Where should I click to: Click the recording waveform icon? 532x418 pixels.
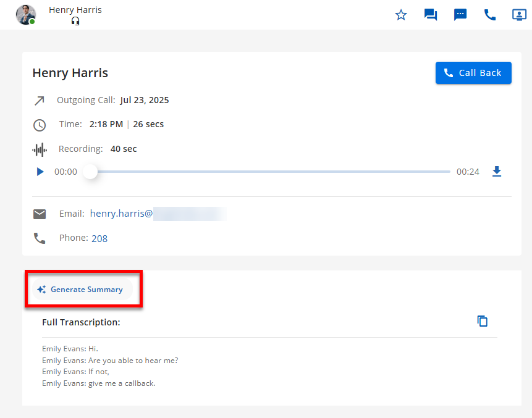pos(40,149)
